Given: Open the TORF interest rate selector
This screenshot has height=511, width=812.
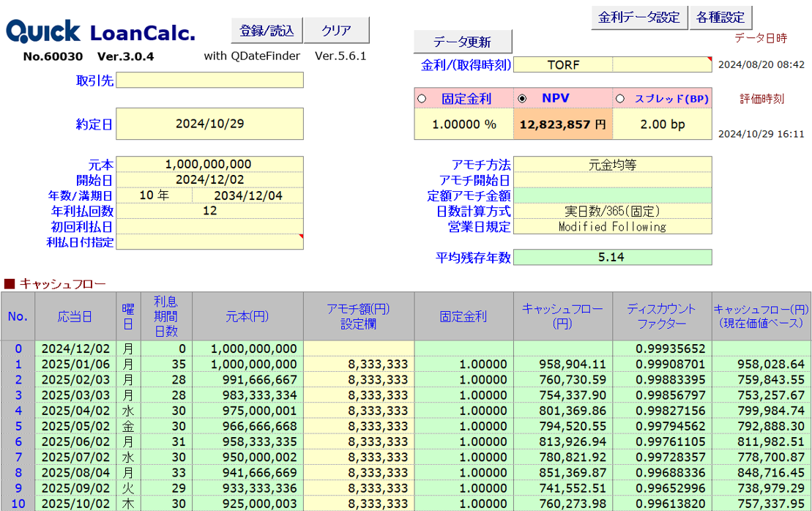Looking at the screenshot, I should [562, 64].
